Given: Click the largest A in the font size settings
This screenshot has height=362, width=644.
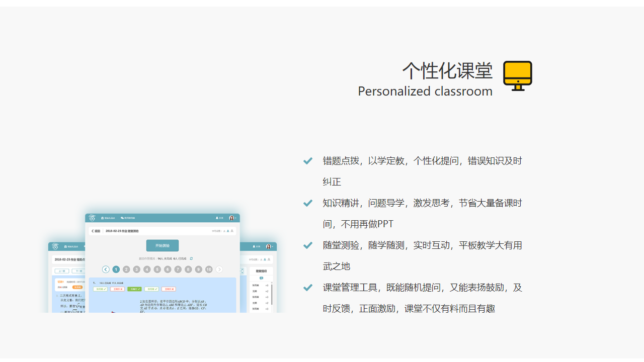Looking at the screenshot, I should coord(231,231).
